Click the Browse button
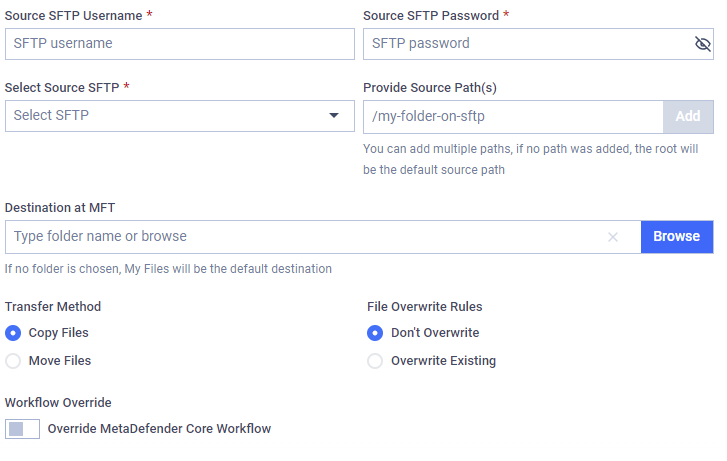 tap(677, 237)
